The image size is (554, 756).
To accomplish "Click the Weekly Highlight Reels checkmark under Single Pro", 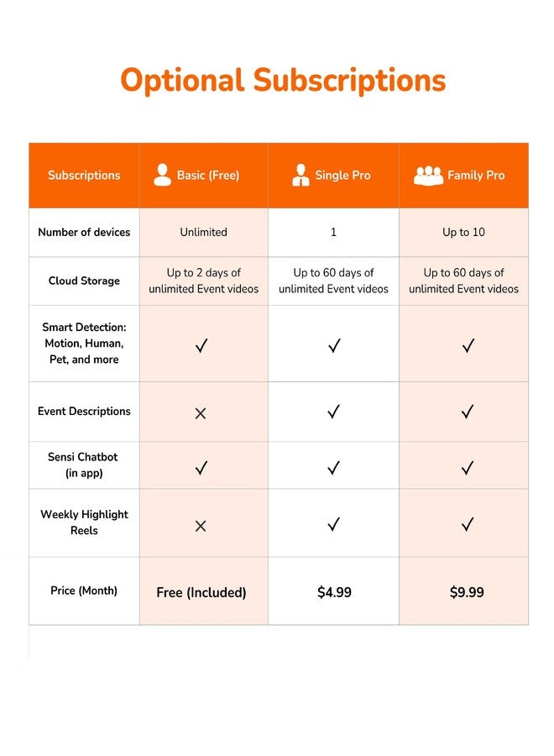I will (333, 524).
